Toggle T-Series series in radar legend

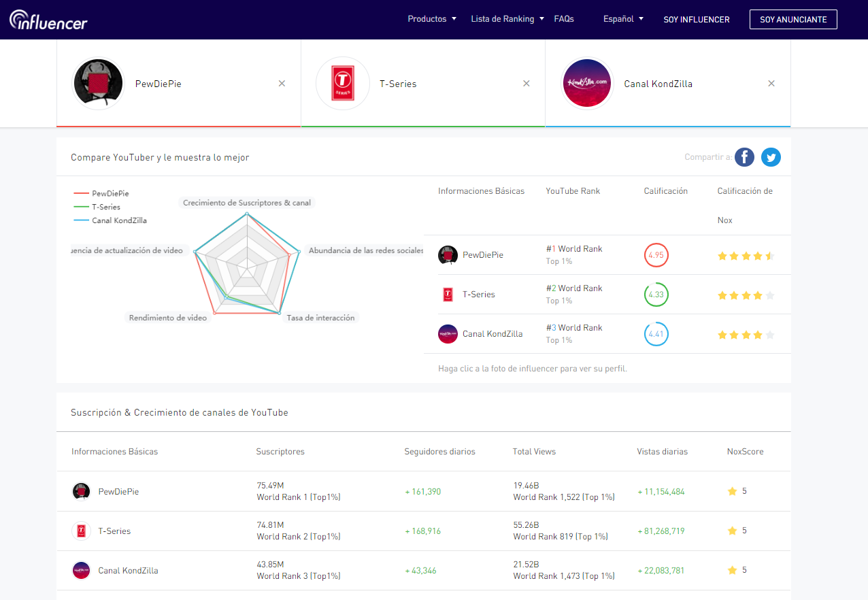pyautogui.click(x=97, y=207)
